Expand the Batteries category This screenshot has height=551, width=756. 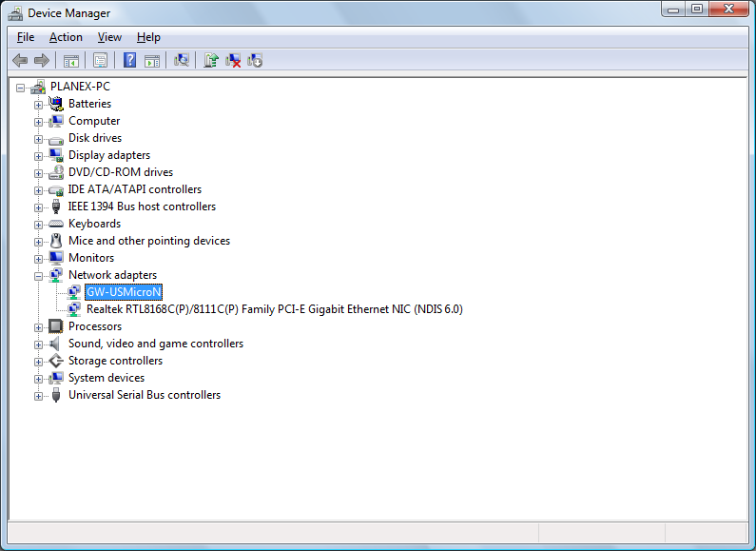[39, 104]
